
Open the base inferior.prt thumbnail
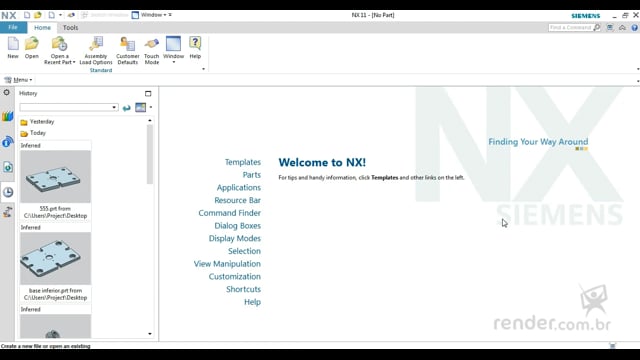pos(56,258)
